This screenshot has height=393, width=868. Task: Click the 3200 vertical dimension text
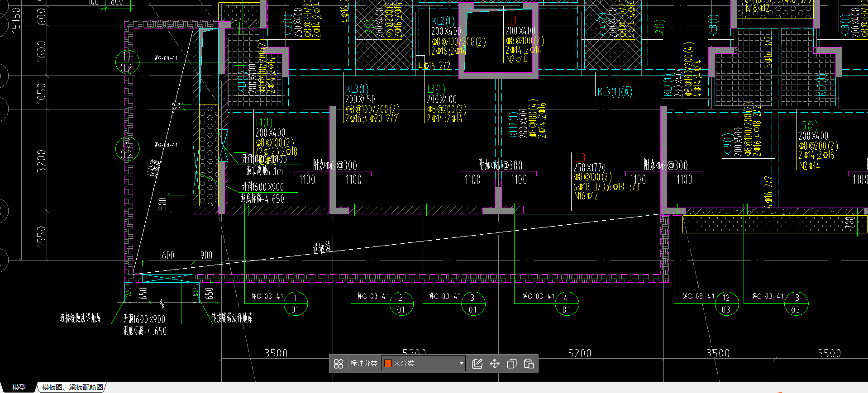[x=41, y=161]
